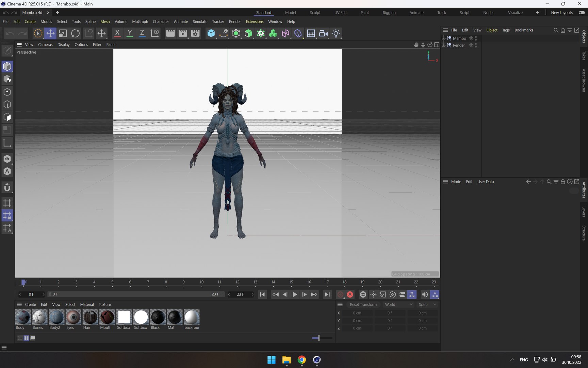Screen dimensions: 588x368
Task: Click the record active objects button
Action: pyautogui.click(x=340, y=294)
